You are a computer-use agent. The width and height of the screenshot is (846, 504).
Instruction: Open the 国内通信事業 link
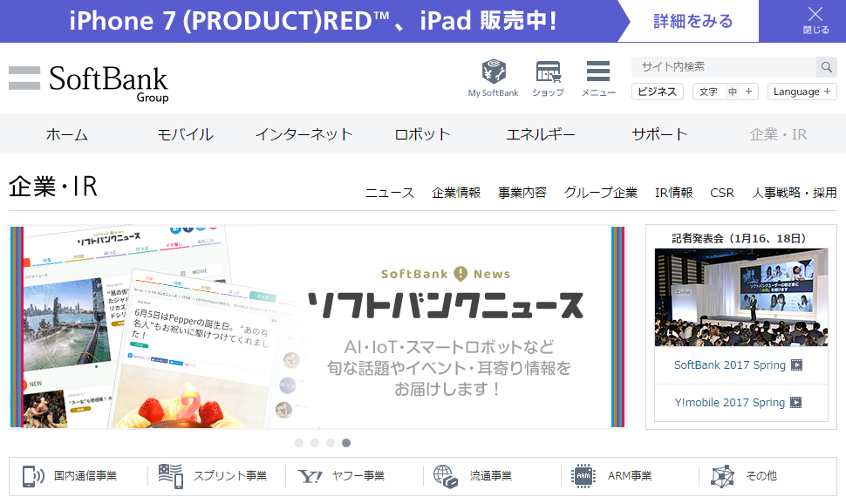85,476
